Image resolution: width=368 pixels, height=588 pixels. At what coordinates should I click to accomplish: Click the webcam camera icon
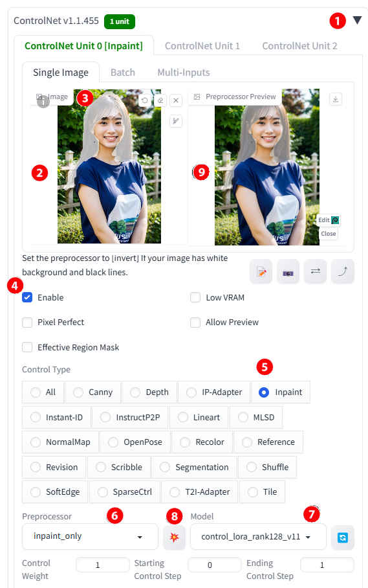[x=288, y=271]
